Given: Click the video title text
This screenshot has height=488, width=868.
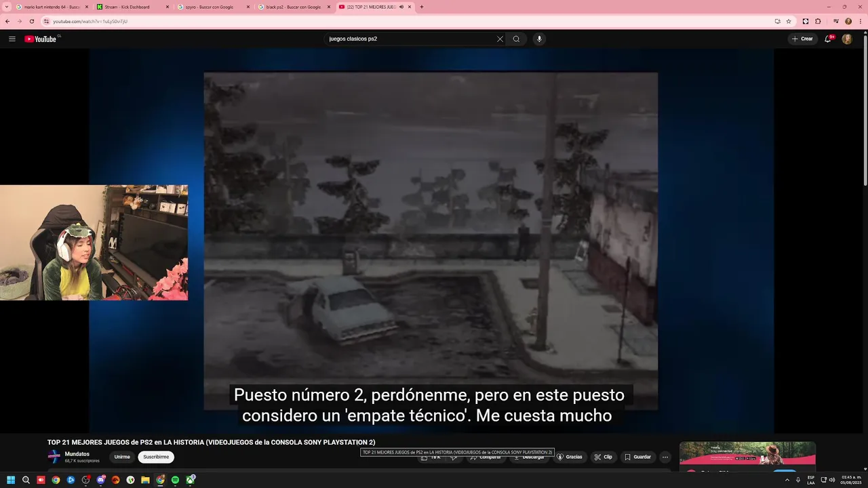Looking at the screenshot, I should (x=211, y=442).
